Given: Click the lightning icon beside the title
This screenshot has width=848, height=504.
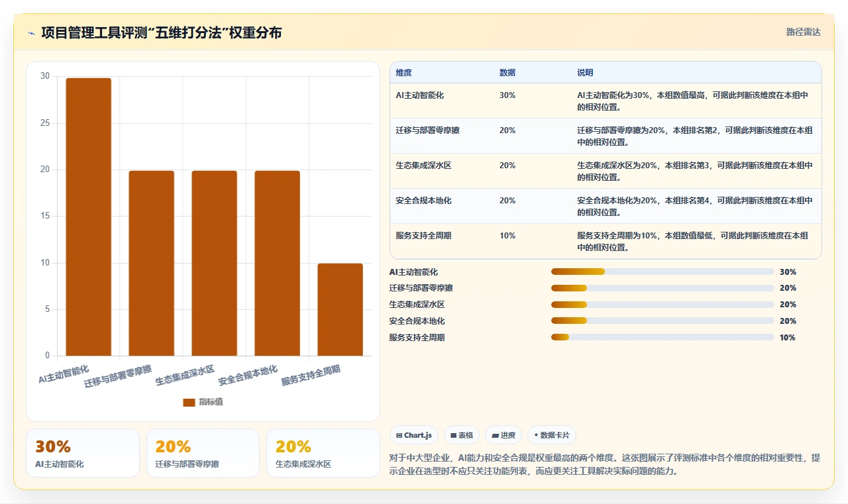Looking at the screenshot, I should tap(31, 32).
